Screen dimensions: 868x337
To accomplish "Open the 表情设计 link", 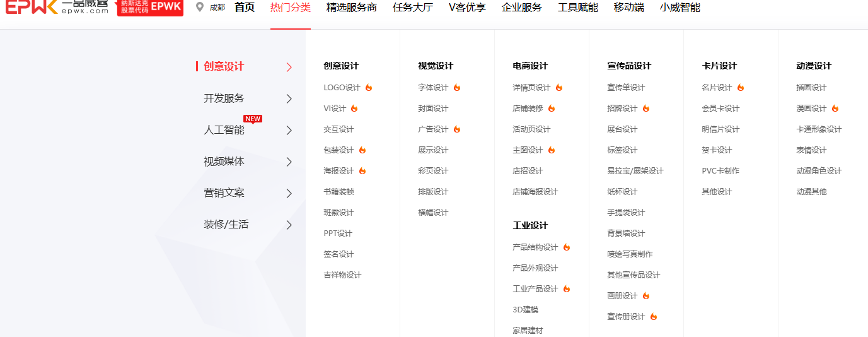I will click(x=811, y=150).
